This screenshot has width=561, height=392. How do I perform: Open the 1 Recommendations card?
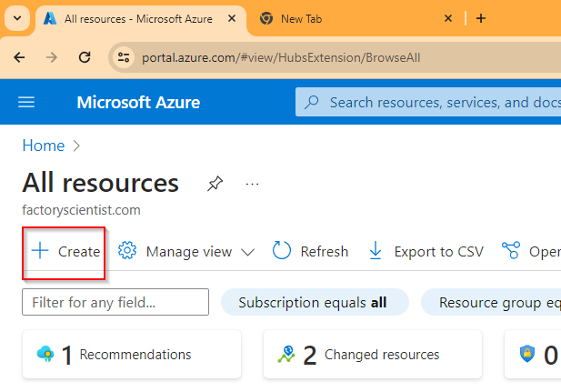132,355
